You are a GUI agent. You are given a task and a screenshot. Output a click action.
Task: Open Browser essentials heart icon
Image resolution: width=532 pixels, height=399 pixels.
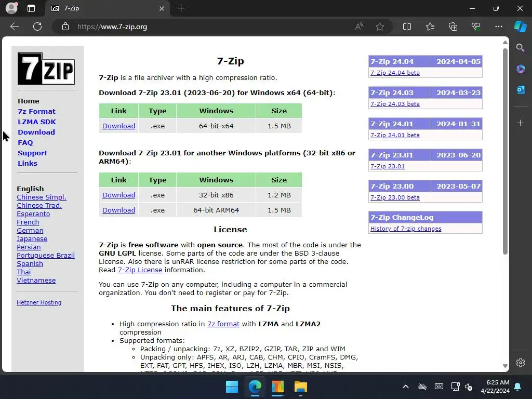pos(476,26)
